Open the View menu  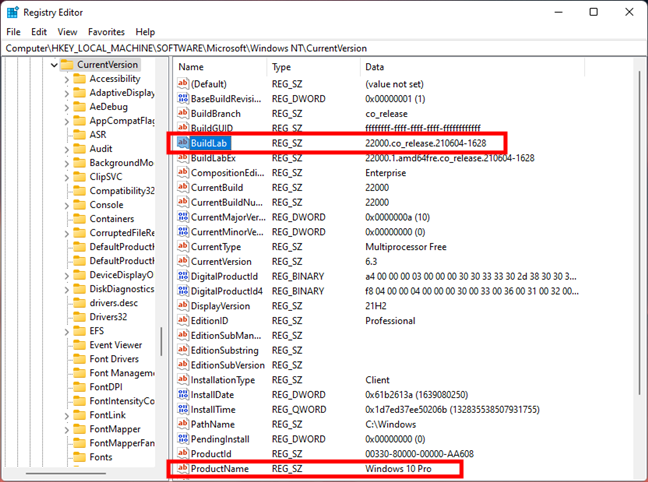point(67,32)
